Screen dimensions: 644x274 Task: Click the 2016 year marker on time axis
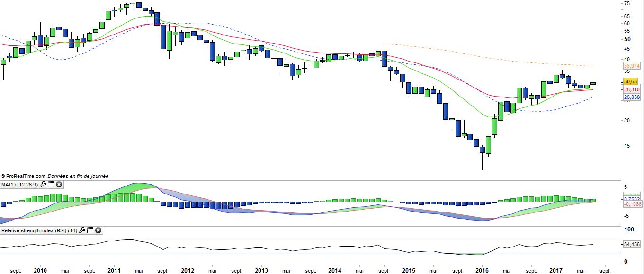[x=482, y=271]
